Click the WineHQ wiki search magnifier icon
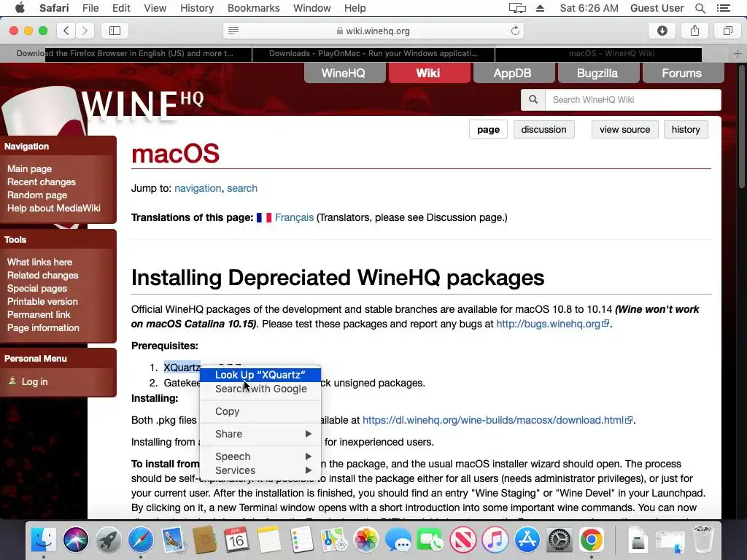This screenshot has height=560, width=747. click(x=533, y=99)
